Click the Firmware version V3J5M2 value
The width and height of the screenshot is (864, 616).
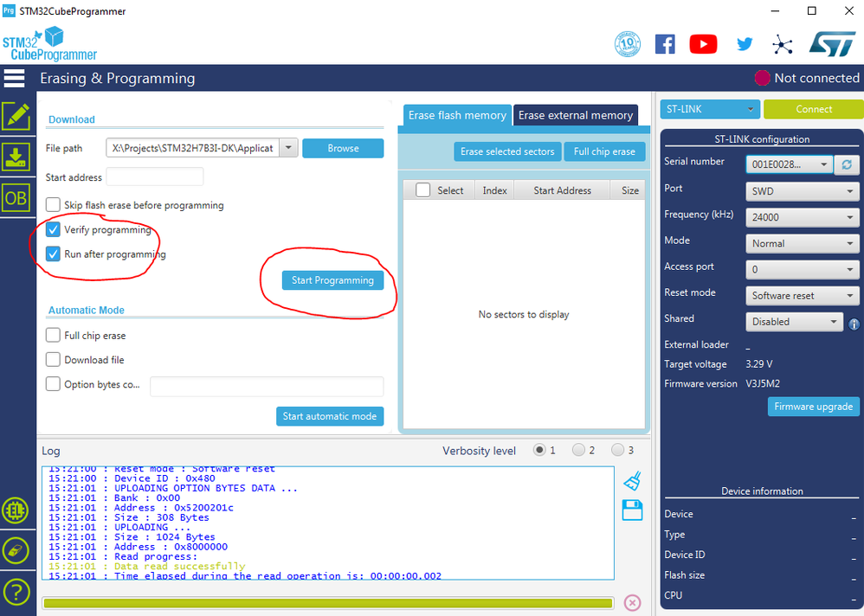click(763, 383)
